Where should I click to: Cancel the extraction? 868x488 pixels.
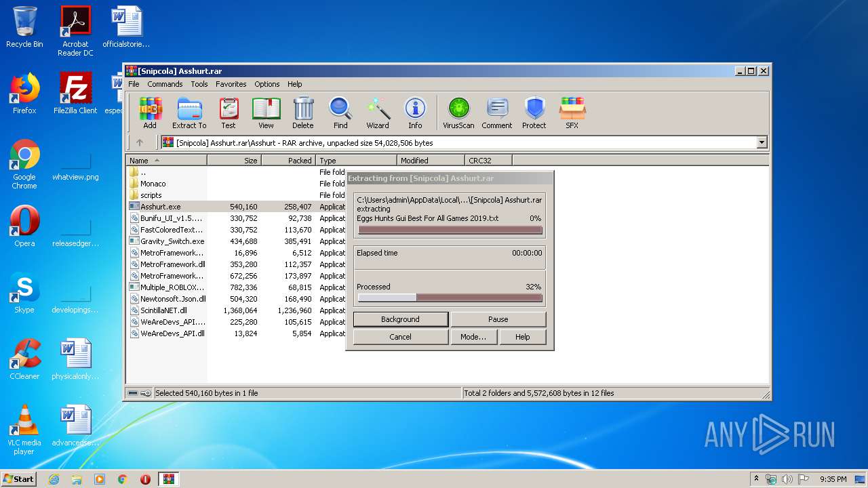(x=401, y=337)
